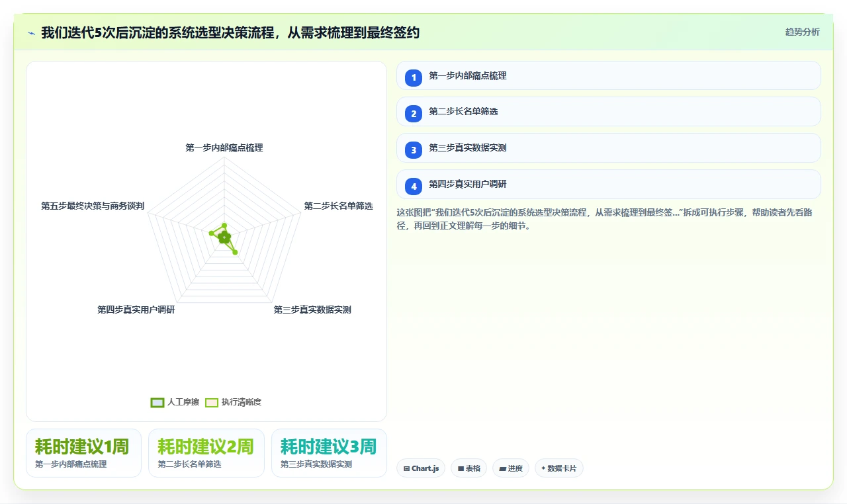Click the 趋势分析 label in header

point(802,32)
